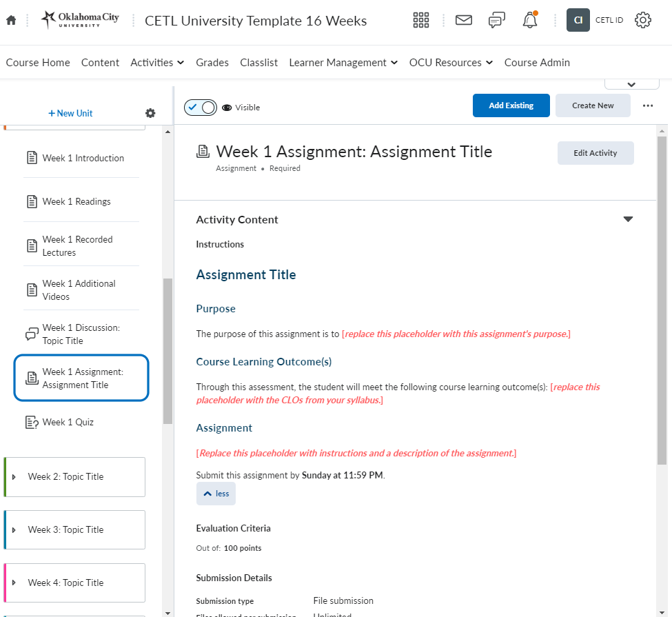Expand the Week 3: Topic Title unit
Image resolution: width=672 pixels, height=617 pixels.
tap(14, 530)
